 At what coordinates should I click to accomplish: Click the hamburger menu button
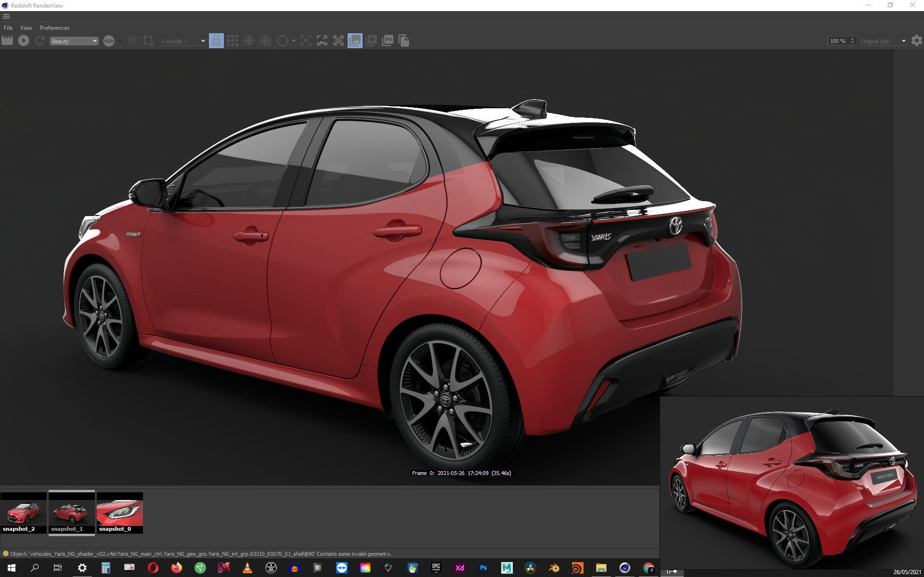(x=6, y=16)
